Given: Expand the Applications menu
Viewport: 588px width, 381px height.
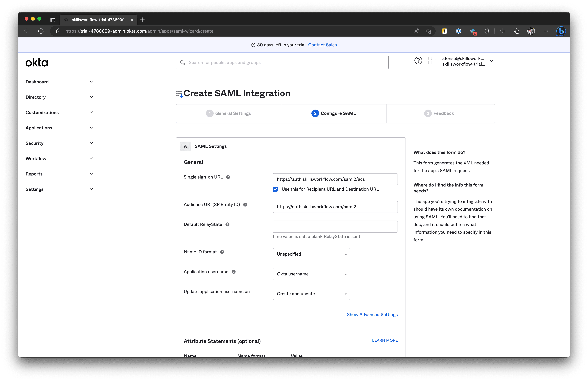Looking at the screenshot, I should pos(59,128).
